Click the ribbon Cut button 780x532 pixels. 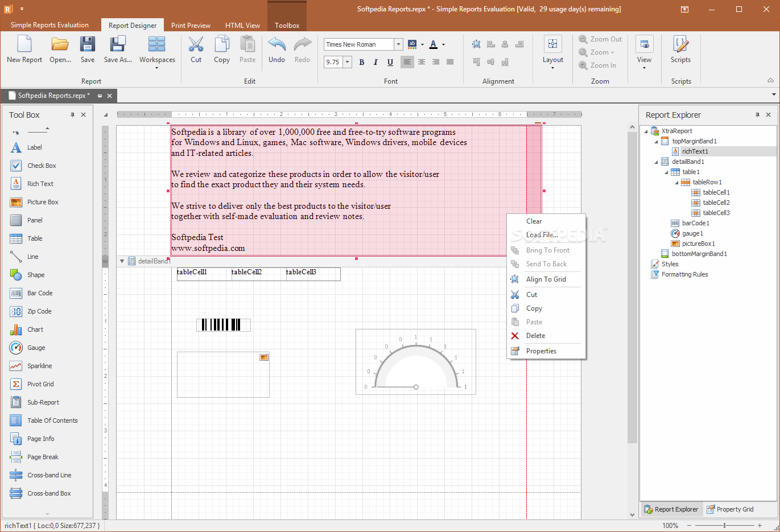pos(196,50)
